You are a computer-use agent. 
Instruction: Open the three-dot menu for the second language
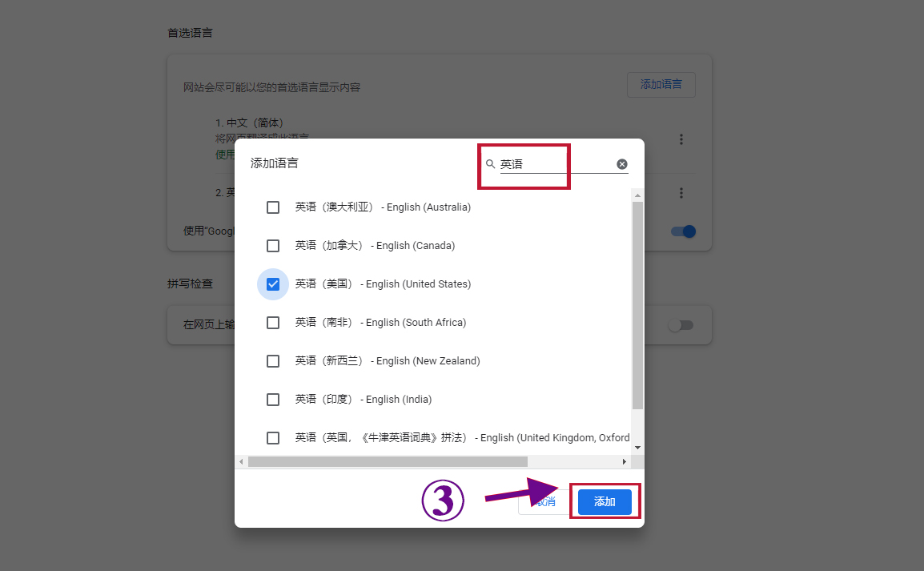(x=681, y=192)
